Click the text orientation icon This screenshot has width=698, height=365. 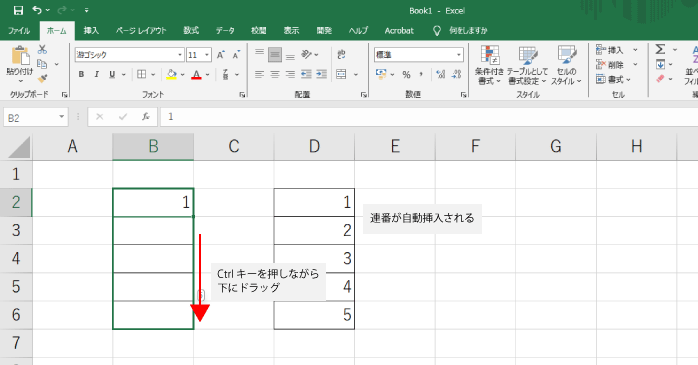306,54
